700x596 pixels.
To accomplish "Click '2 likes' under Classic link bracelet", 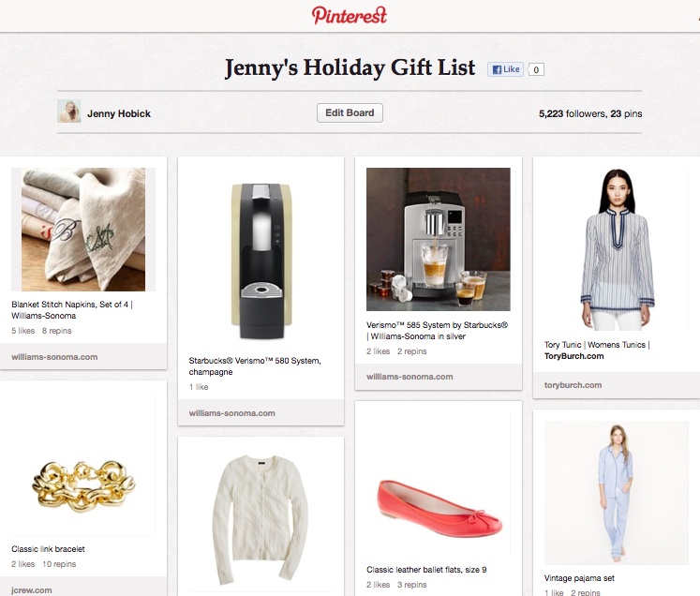I will pos(23,564).
